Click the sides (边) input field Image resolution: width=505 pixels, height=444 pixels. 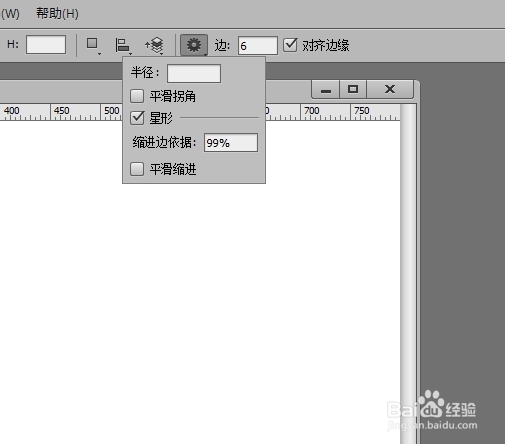(x=257, y=46)
